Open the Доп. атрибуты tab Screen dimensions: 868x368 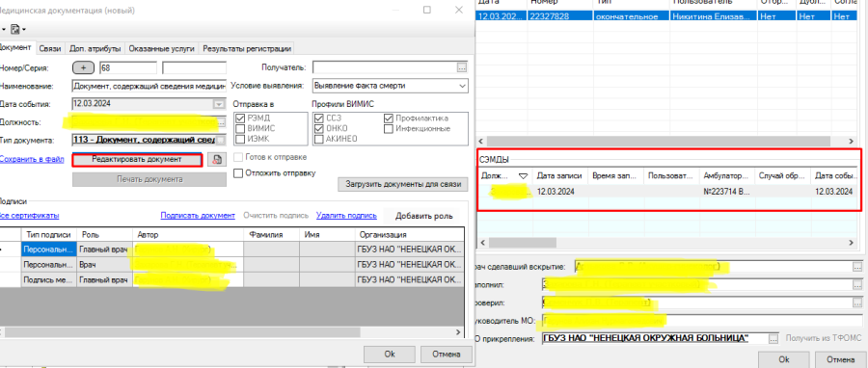tap(95, 48)
